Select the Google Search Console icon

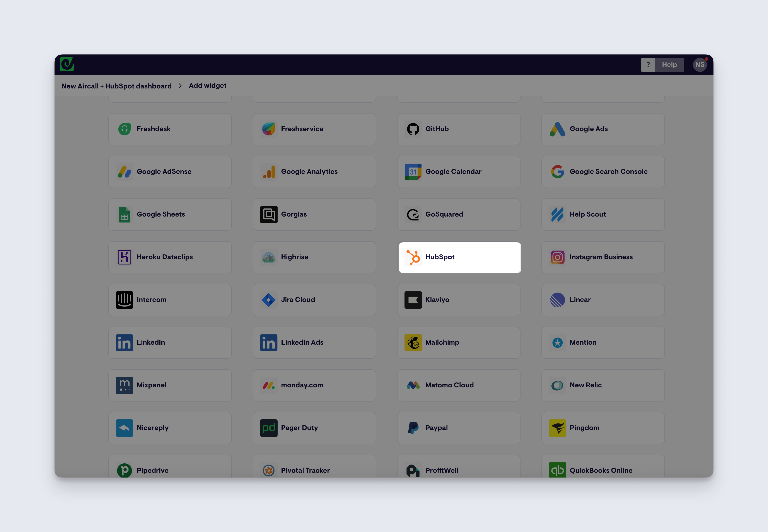[x=558, y=172]
